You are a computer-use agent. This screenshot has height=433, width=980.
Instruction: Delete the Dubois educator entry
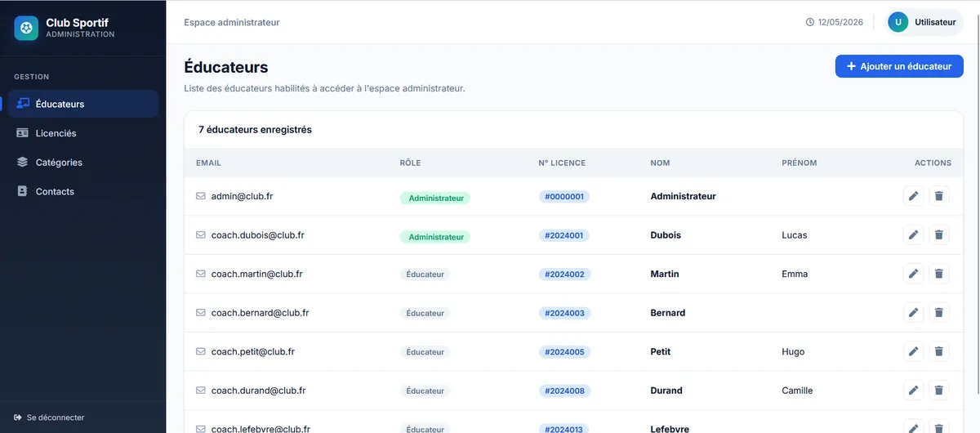pyautogui.click(x=939, y=235)
